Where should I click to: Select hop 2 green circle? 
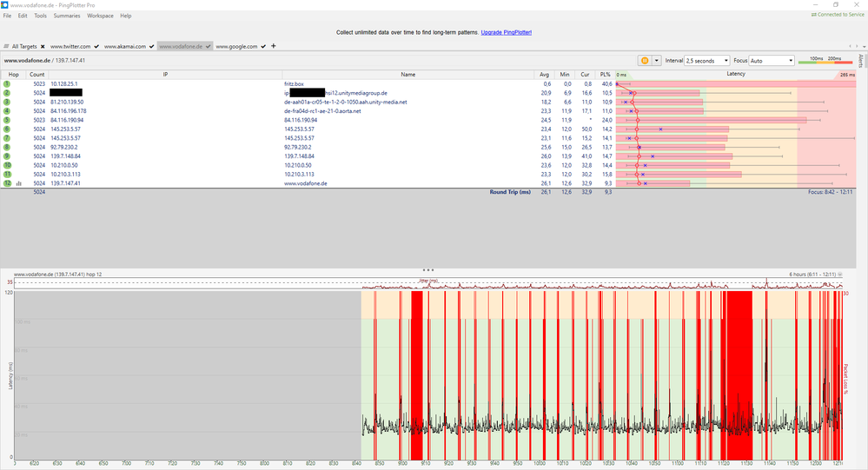coord(7,93)
